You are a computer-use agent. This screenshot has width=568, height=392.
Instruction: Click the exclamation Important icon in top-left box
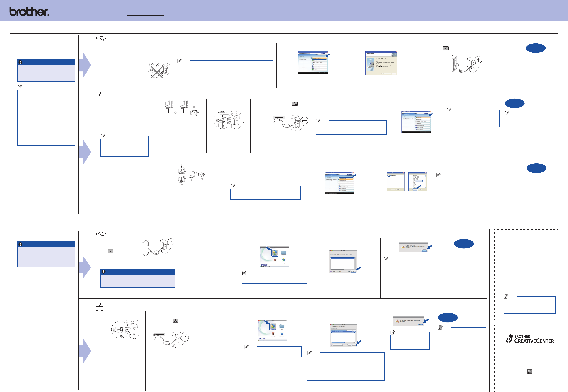(20, 62)
